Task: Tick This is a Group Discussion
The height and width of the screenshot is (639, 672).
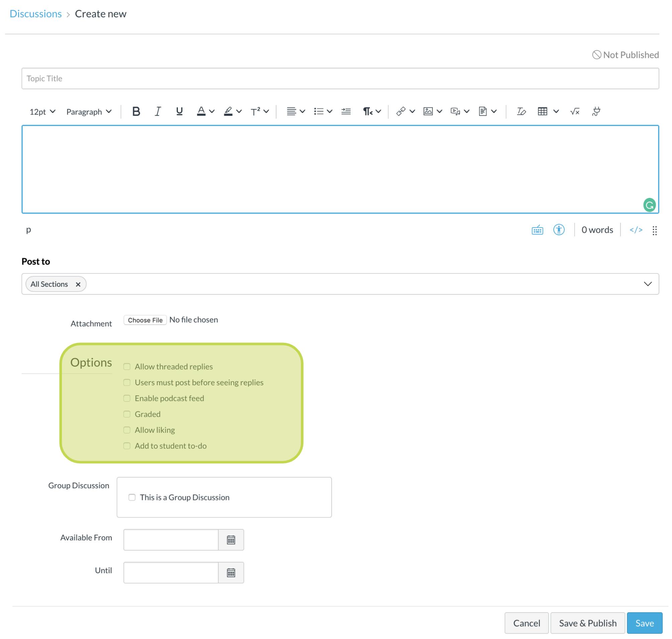Action: click(132, 497)
